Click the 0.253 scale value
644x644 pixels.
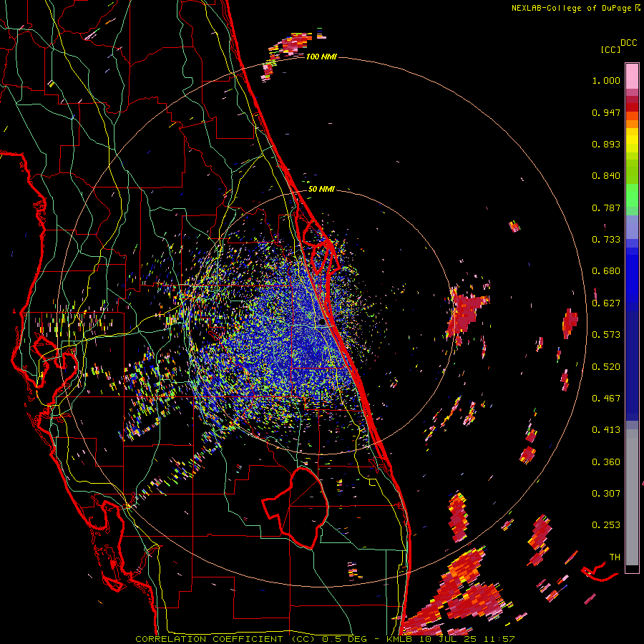[606, 525]
